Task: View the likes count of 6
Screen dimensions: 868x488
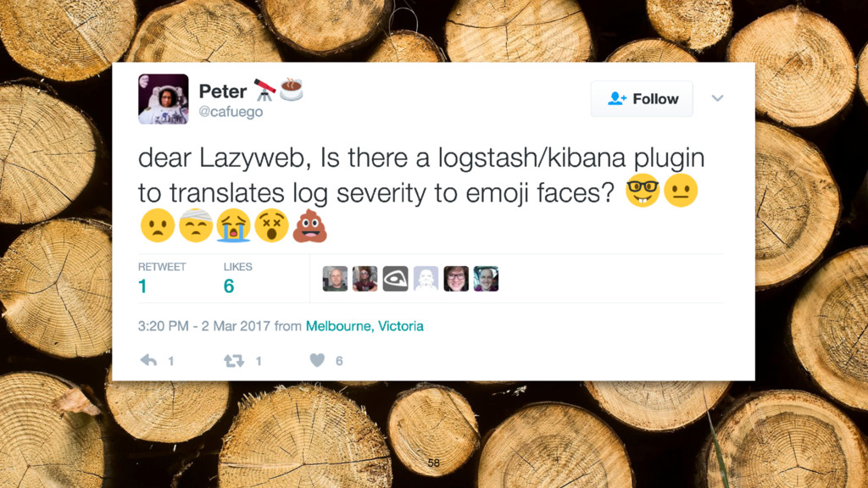Action: coord(229,286)
